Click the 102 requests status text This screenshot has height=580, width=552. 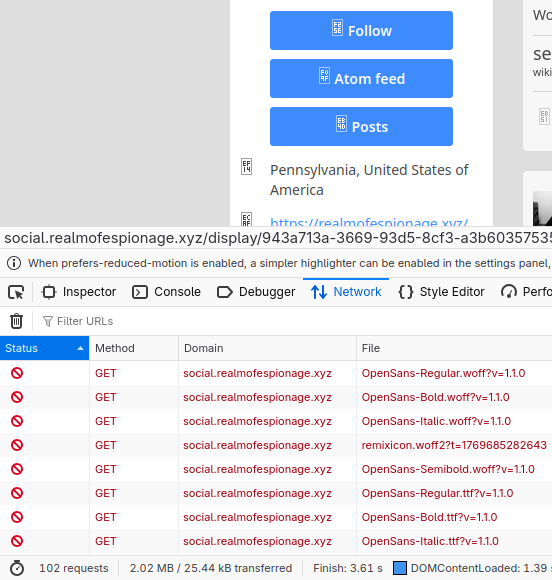click(74, 568)
